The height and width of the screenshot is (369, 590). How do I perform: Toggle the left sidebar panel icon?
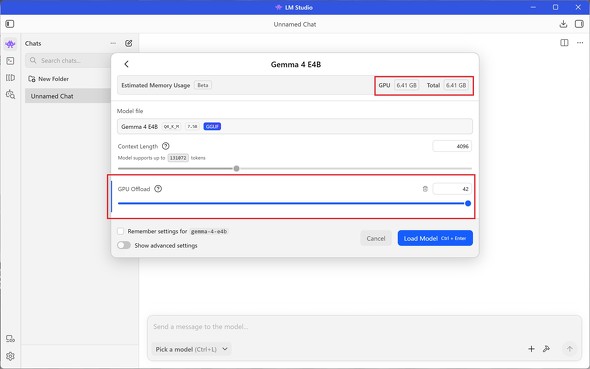(10, 24)
